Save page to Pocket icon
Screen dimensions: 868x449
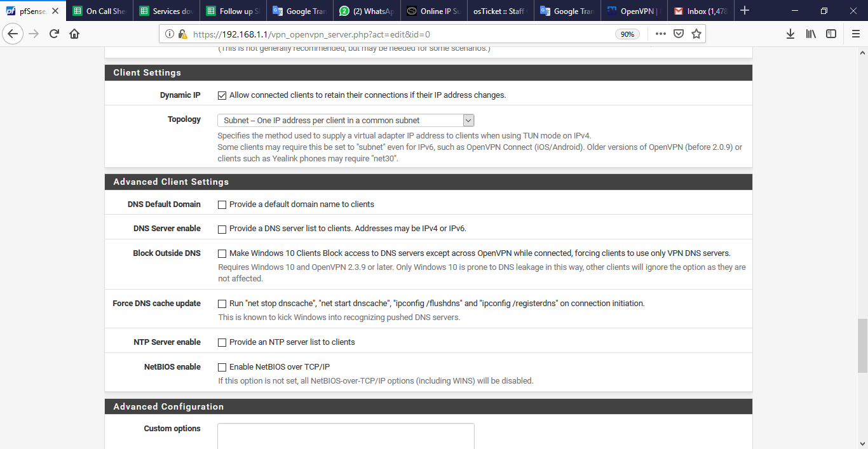tap(679, 34)
